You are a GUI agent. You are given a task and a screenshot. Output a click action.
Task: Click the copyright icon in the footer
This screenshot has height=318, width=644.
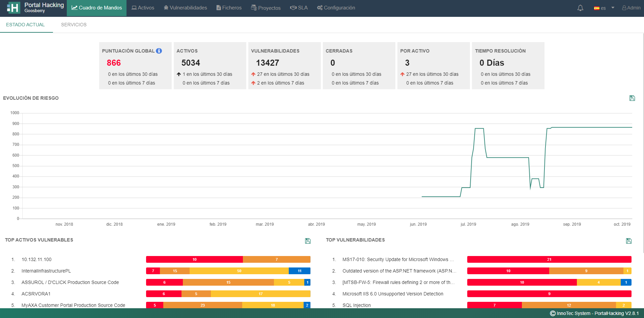click(x=553, y=313)
